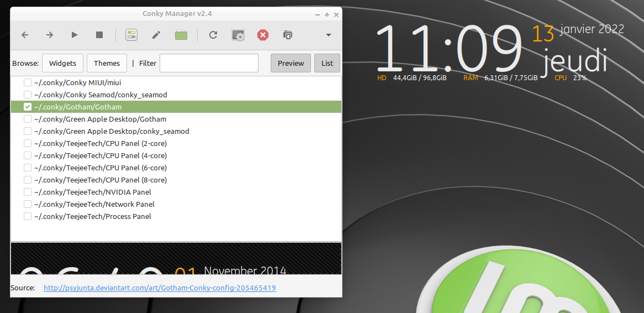
Task: Select row TeejeeTech/CPU Panel (8-core)
Action: click(176, 180)
